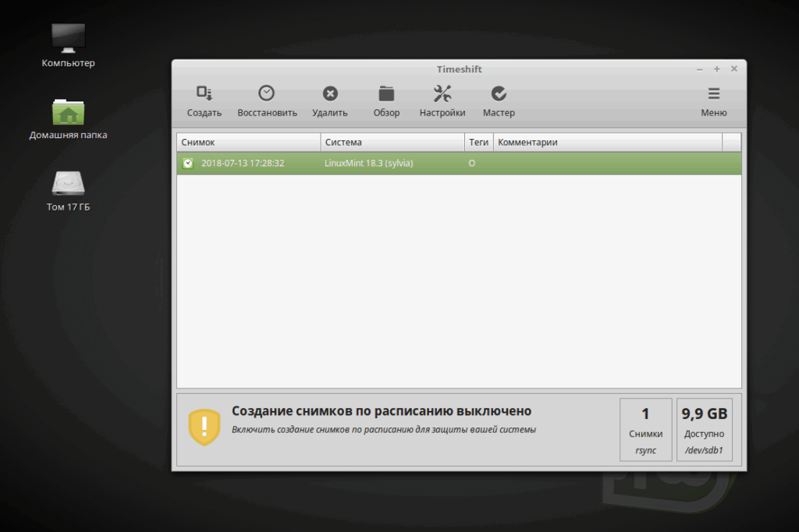Open the Меню hamburger menu

[x=713, y=101]
